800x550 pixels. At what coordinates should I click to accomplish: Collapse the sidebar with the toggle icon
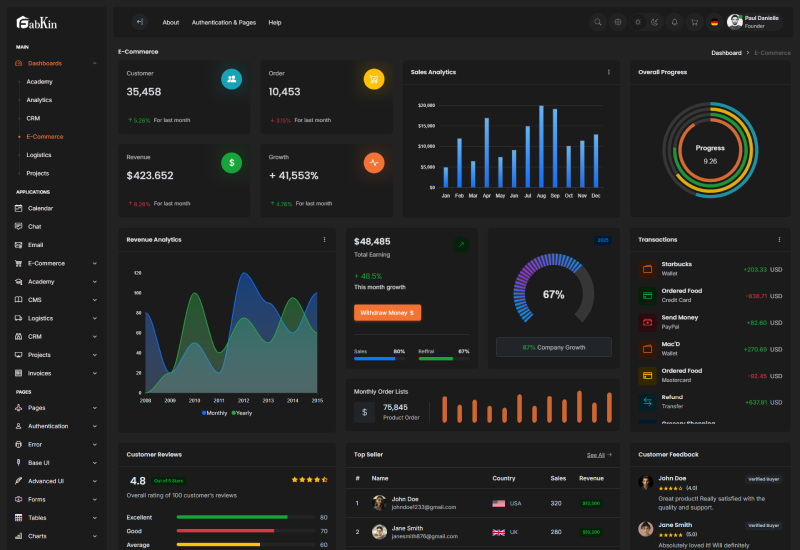(x=139, y=22)
